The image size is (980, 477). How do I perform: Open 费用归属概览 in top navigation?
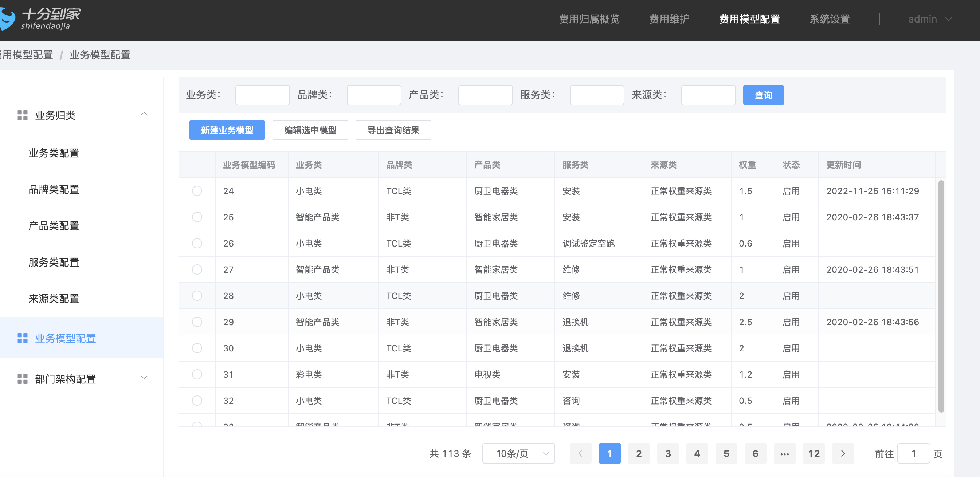click(x=589, y=19)
